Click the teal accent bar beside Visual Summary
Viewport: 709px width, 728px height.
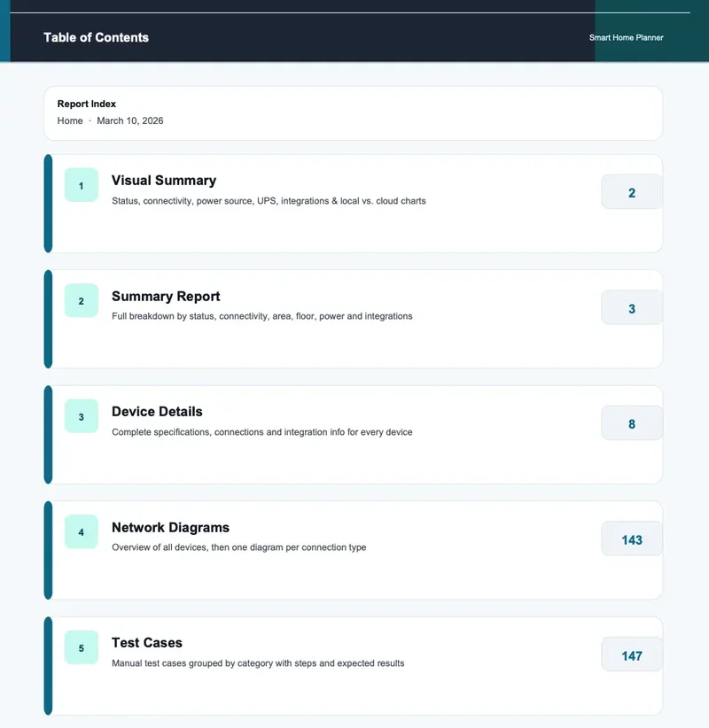[x=48, y=204]
